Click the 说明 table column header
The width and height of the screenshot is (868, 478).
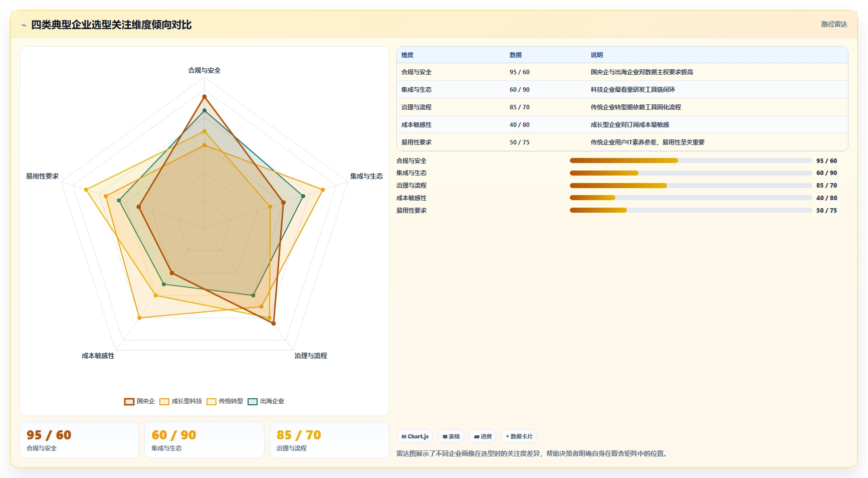tap(597, 55)
